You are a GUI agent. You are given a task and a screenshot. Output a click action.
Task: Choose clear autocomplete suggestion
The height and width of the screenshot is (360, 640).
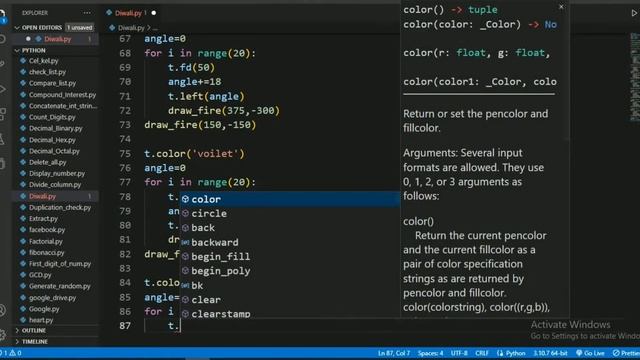pos(290,300)
